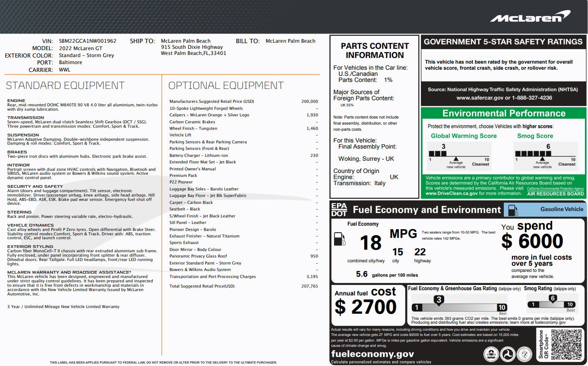Screen dimensions: 588x366
Task: Click the Environmental Performance green header
Action: tap(504, 113)
